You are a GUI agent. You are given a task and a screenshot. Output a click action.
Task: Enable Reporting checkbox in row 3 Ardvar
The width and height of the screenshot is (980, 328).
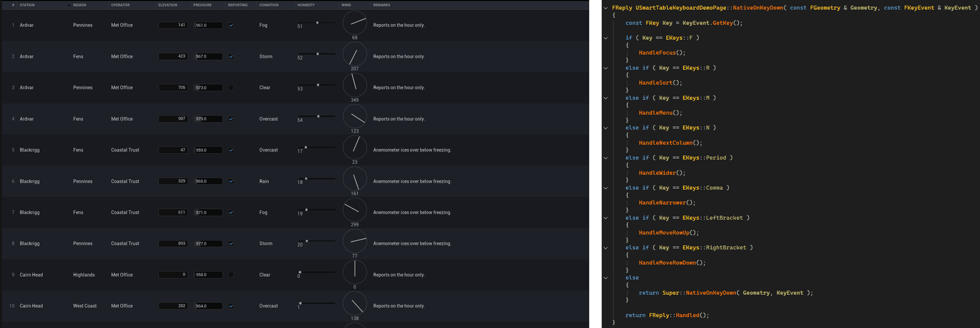click(x=231, y=88)
